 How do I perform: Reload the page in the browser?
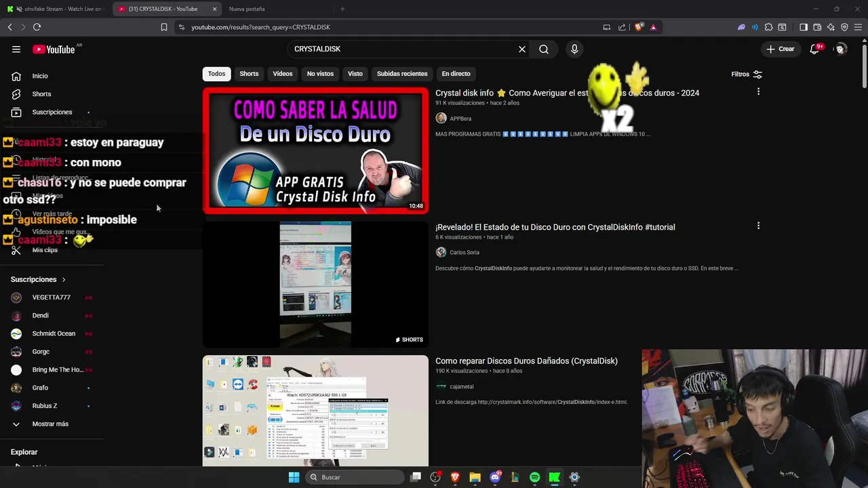point(37,27)
